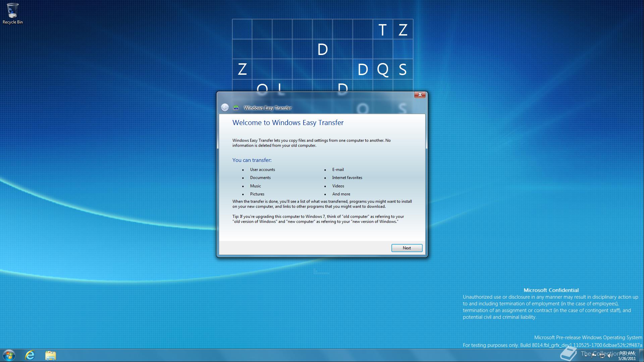Screen dimensions: 644x362
Task: Click the letter T in the desktop grid
Action: click(x=382, y=30)
